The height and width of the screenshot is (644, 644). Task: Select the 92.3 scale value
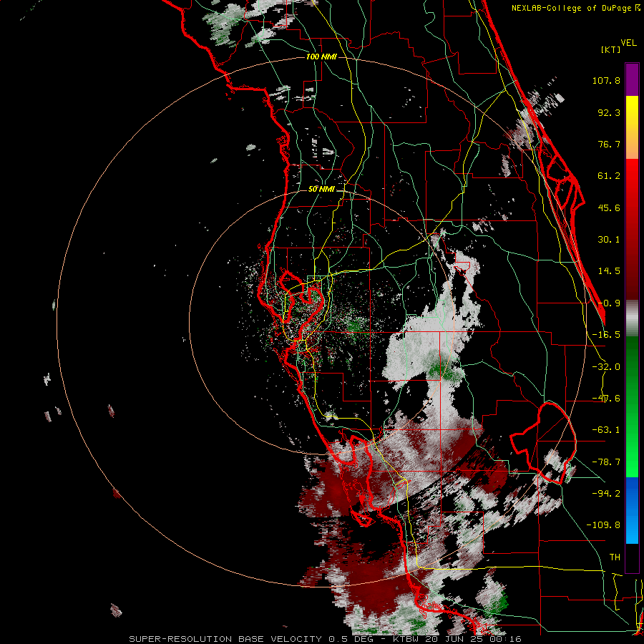point(609,112)
